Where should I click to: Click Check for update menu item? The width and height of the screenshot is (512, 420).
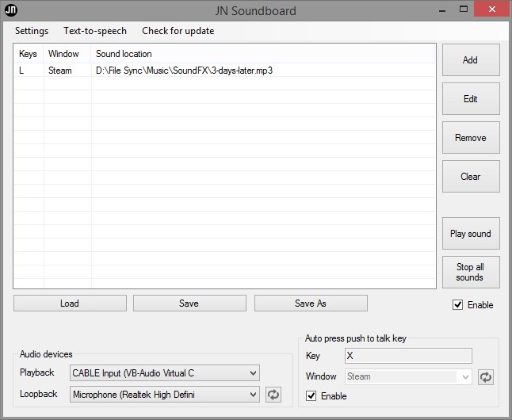[x=178, y=31]
